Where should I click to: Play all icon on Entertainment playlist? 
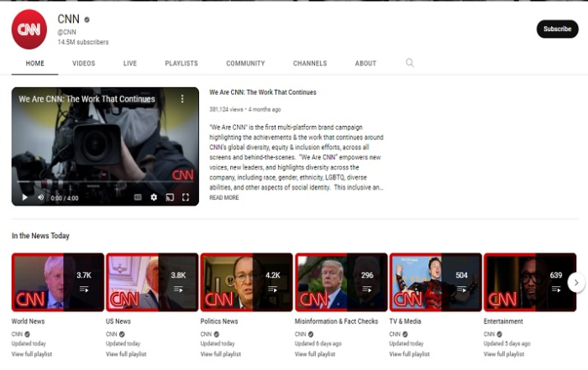tap(556, 289)
